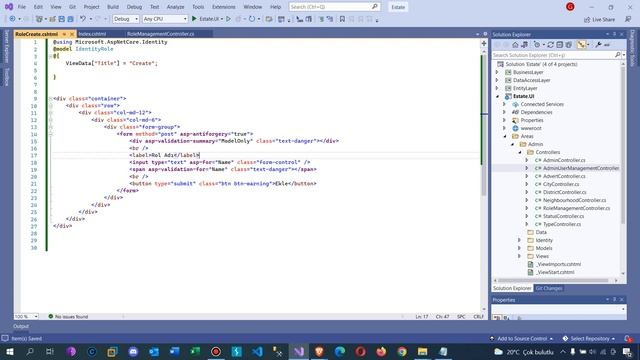Open the Output panel tab
The width and height of the screenshot is (640, 360).
21,326
